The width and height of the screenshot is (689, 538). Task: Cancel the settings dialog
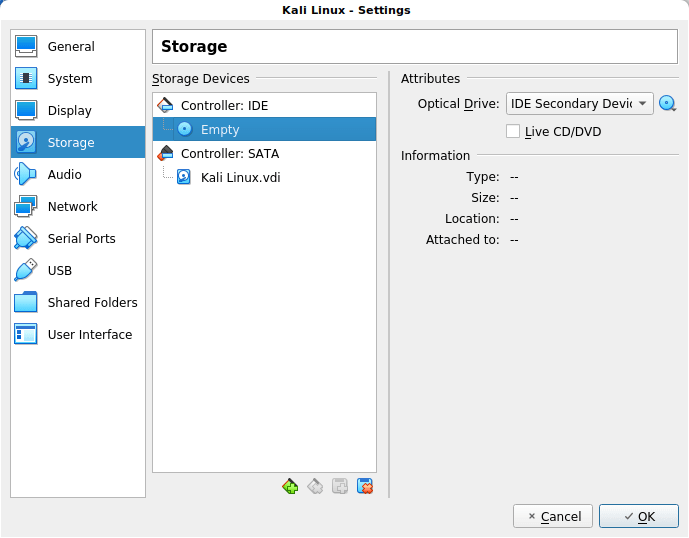coord(553,516)
